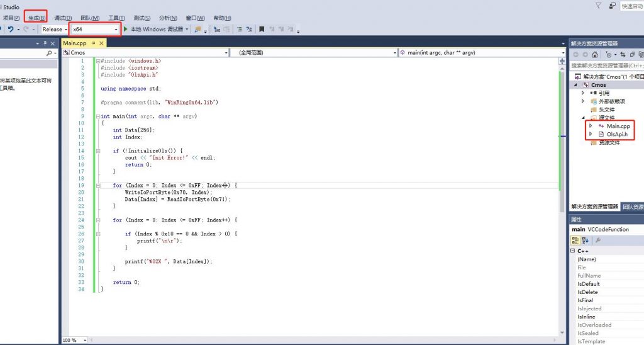
Task: Open the 生成(B) build menu
Action: point(36,18)
